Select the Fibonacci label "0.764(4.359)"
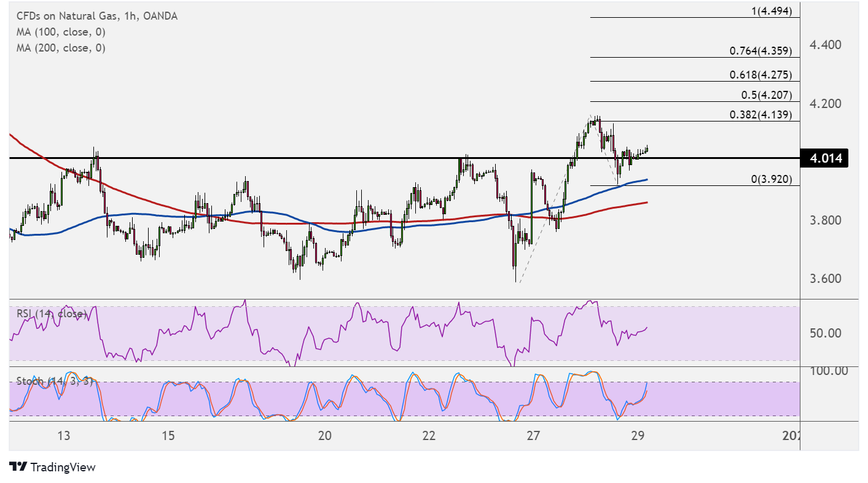868x483 pixels. (761, 51)
